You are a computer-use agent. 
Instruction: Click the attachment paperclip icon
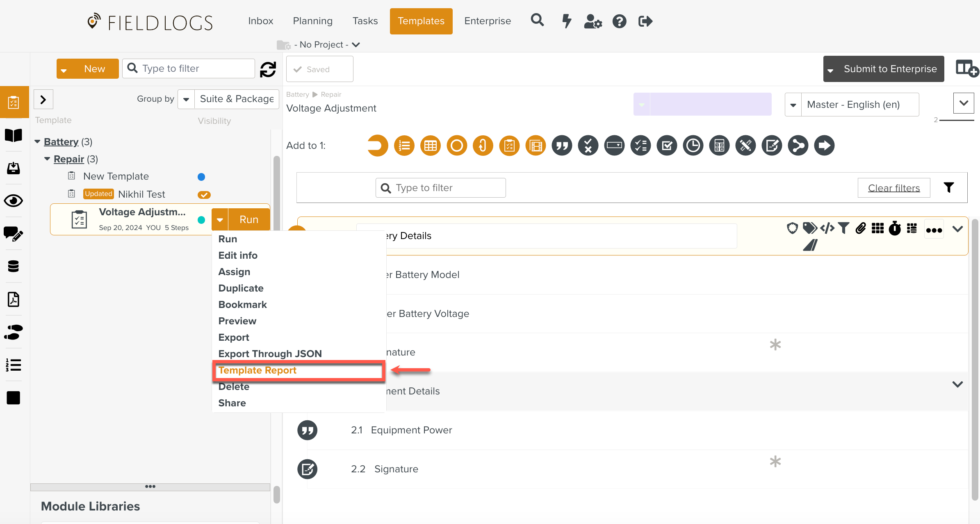(861, 228)
